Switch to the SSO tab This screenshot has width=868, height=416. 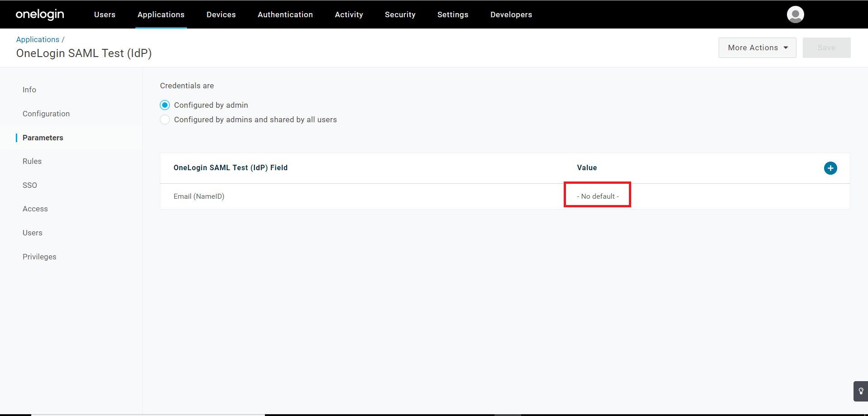(x=30, y=185)
